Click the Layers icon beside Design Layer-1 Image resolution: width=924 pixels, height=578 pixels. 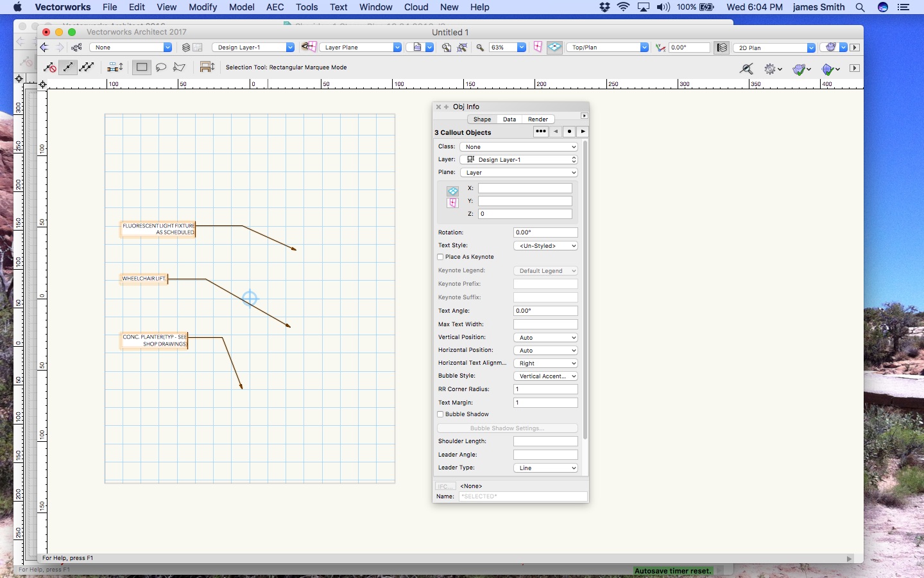point(186,48)
